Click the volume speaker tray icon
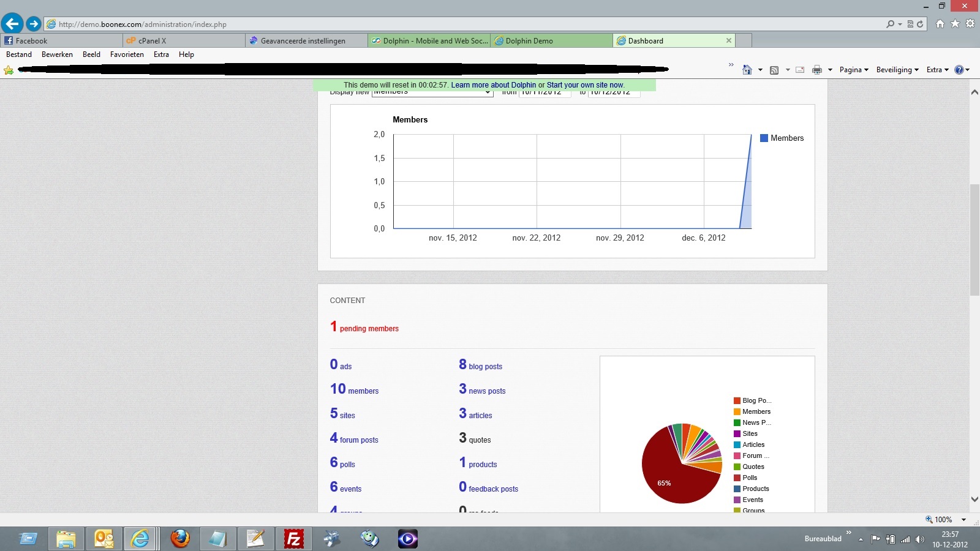Image resolution: width=980 pixels, height=551 pixels. point(919,539)
